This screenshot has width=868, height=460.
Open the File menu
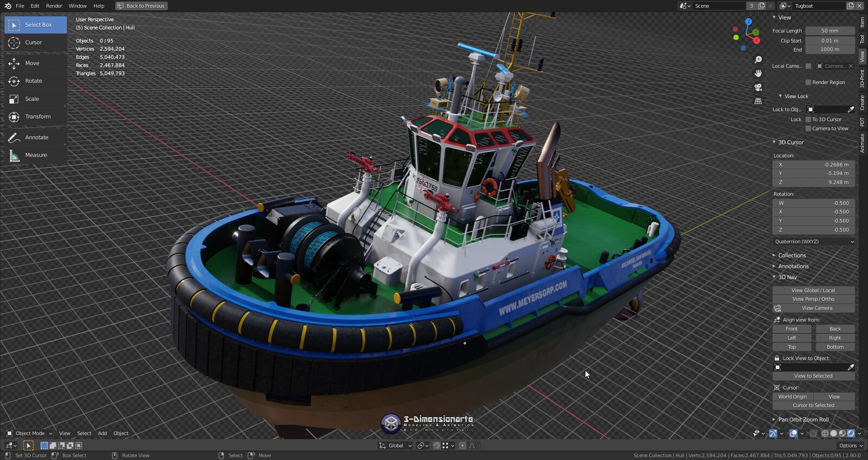[x=20, y=6]
